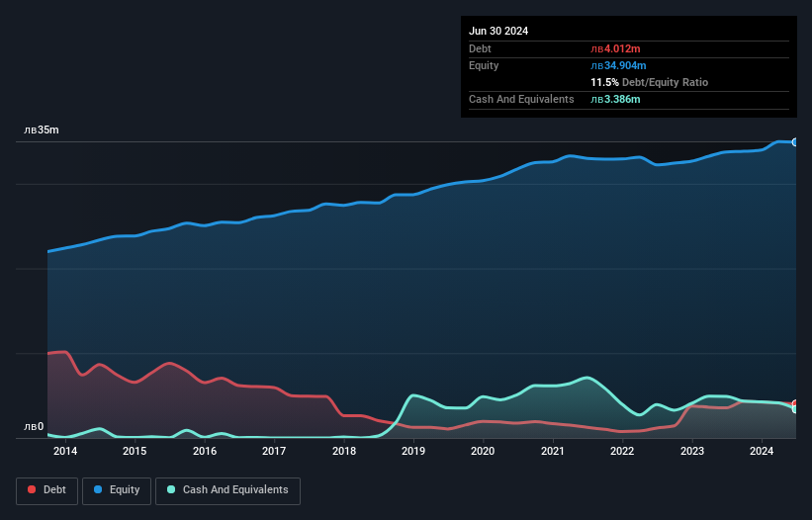Viewport: 812px width, 520px height.
Task: Select the 2017 x-axis year label
Action: [274, 451]
